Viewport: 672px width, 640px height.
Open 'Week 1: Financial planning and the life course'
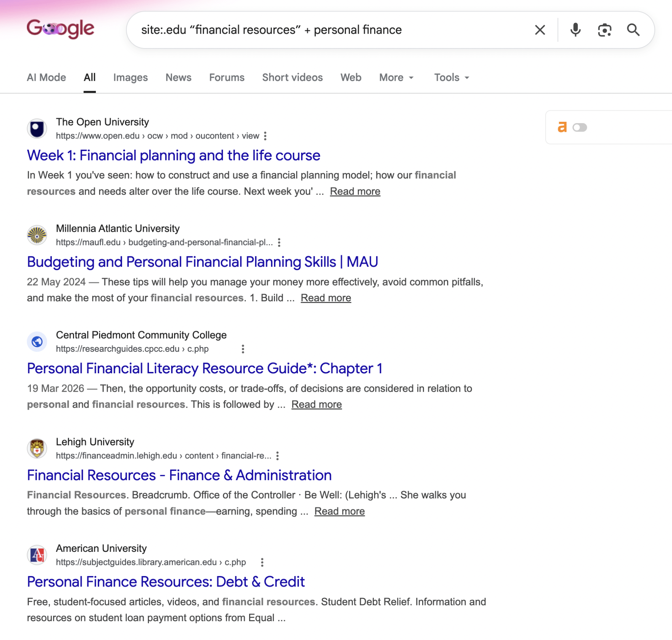tap(173, 156)
